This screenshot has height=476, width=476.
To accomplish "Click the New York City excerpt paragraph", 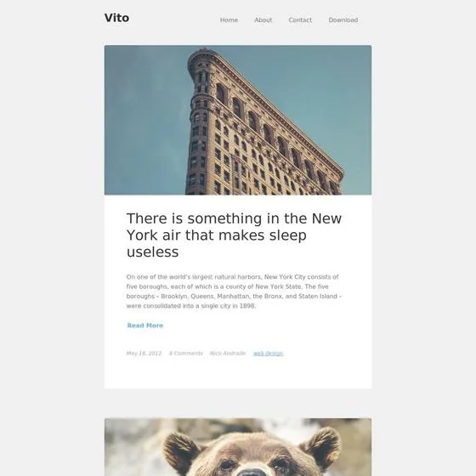I will [x=234, y=291].
